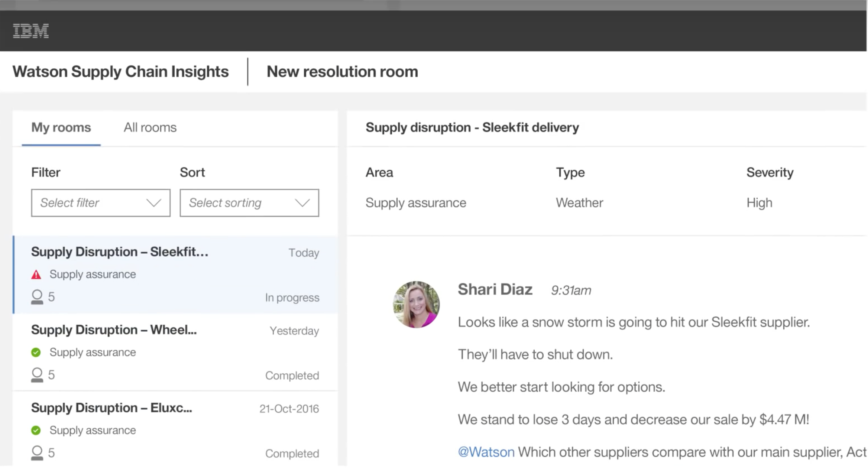
Task: Click red warning icon on Sleekfit room
Action: [36, 275]
